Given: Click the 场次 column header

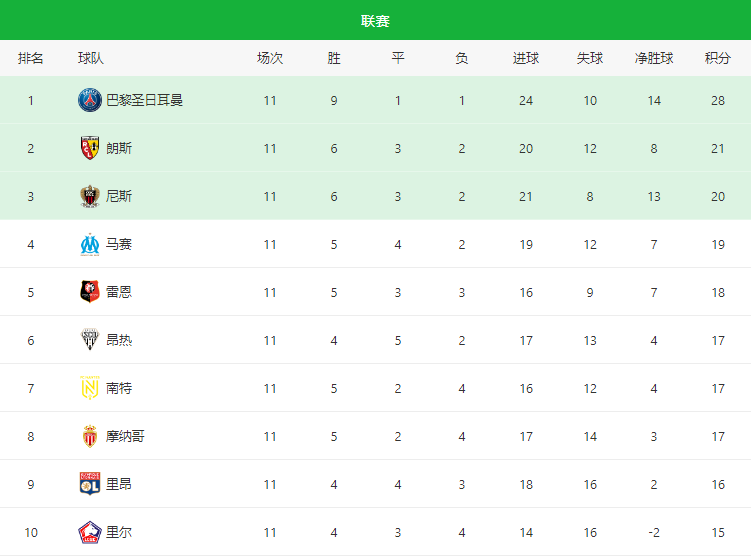Looking at the screenshot, I should [270, 58].
